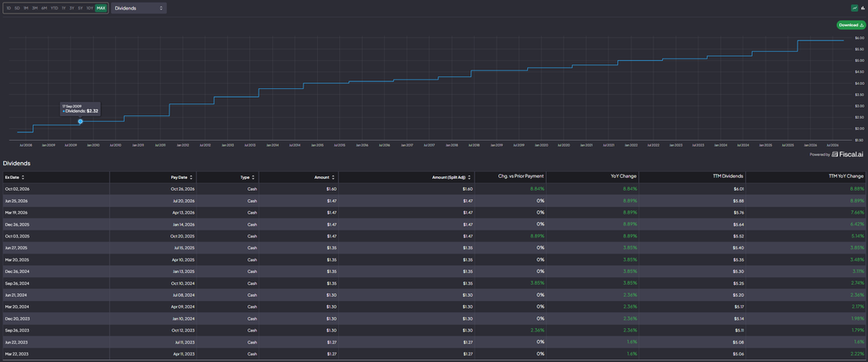Select the MAX time range

pyautogui.click(x=101, y=8)
